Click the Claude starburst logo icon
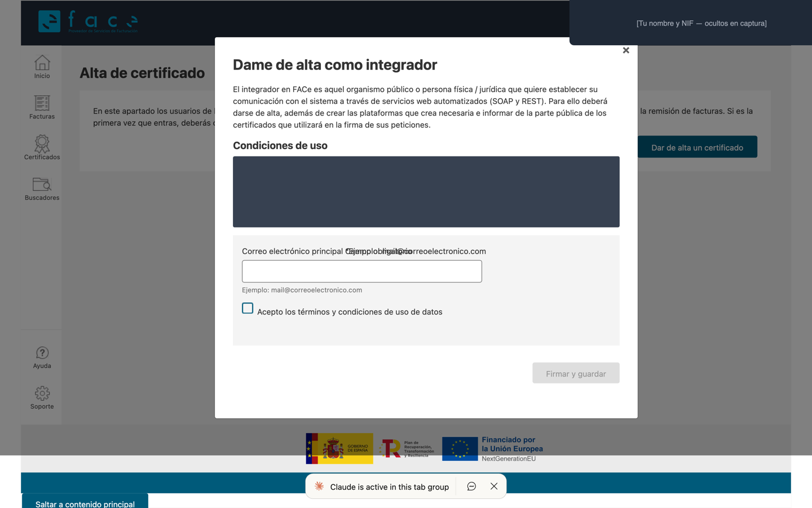The image size is (812, 508). 319,486
